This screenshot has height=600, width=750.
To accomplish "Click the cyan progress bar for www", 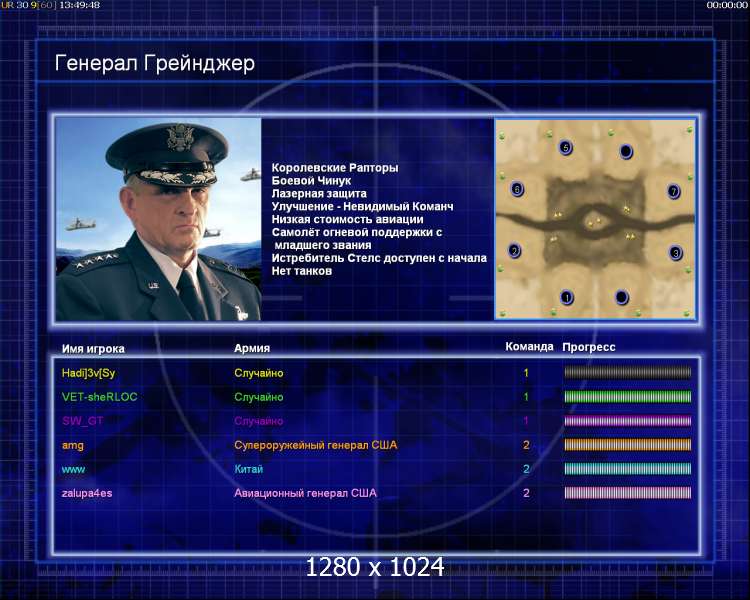I will point(628,468).
